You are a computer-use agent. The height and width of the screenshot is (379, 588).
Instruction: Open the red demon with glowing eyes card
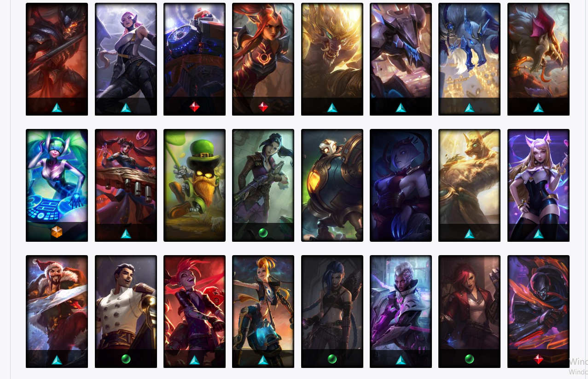tap(57, 59)
